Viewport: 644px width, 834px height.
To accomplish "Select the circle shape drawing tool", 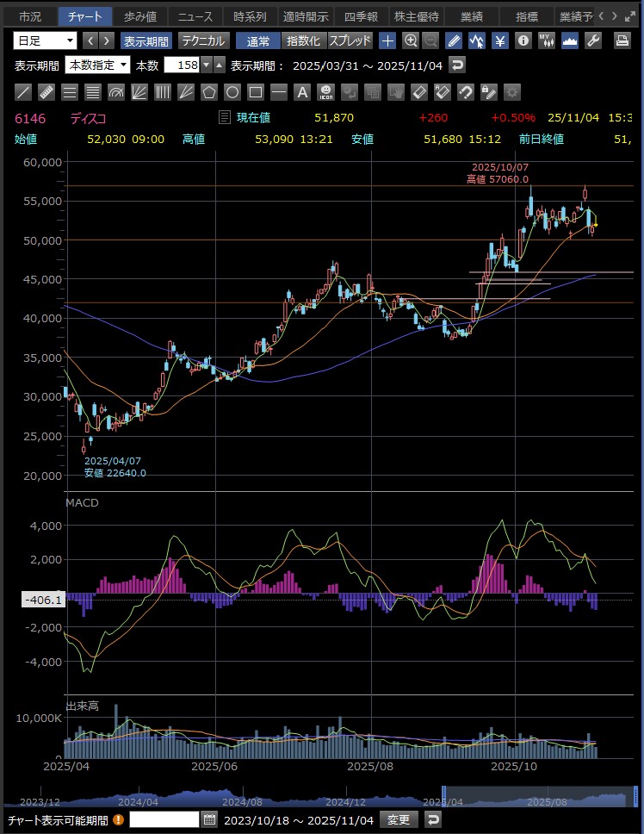I will 232,92.
